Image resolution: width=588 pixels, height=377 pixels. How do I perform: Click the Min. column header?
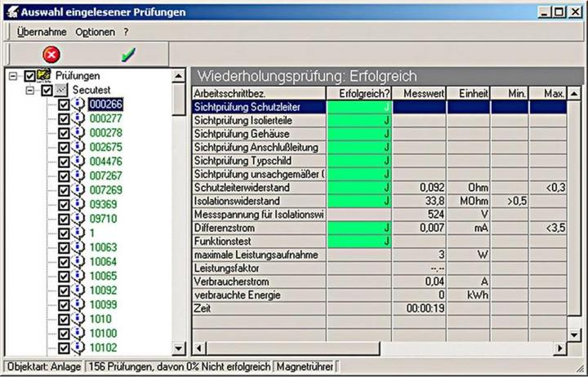coord(510,93)
